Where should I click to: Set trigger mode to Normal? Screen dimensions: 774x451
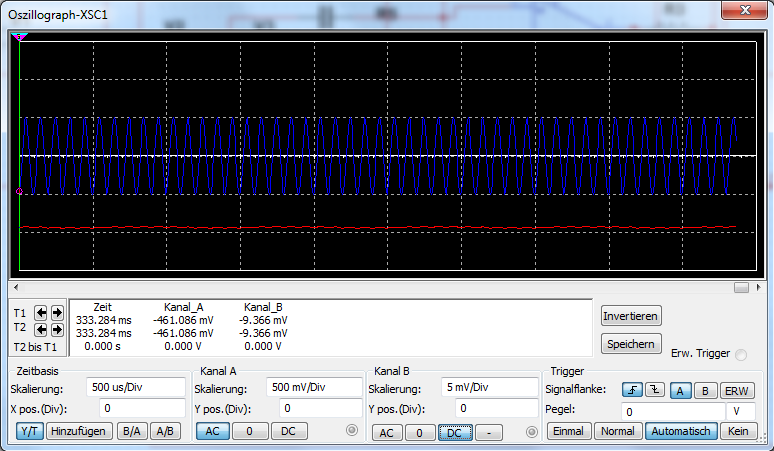[618, 431]
